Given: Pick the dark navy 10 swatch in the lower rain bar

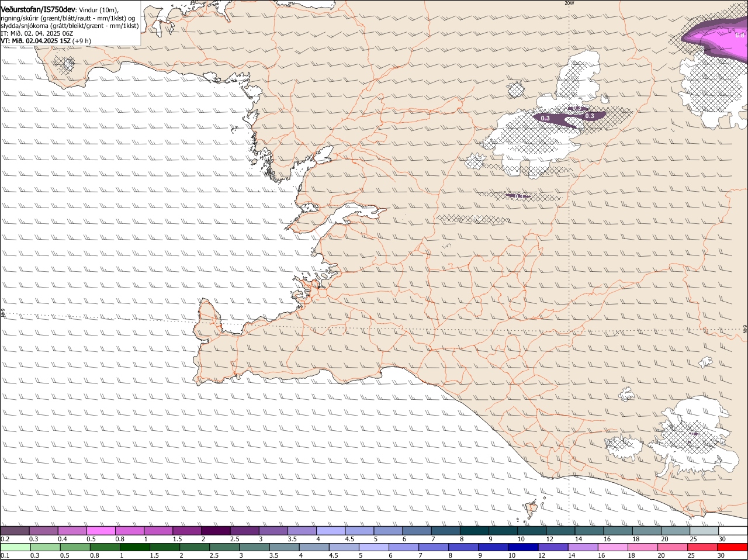Looking at the screenshot, I should 522,547.
